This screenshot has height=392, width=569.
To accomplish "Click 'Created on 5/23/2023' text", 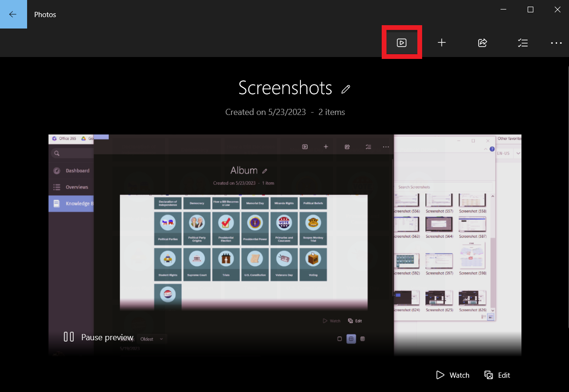I will point(265,112).
